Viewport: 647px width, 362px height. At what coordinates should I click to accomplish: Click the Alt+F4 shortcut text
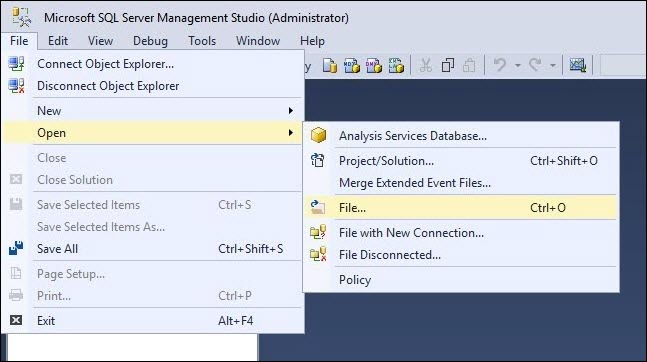click(235, 321)
